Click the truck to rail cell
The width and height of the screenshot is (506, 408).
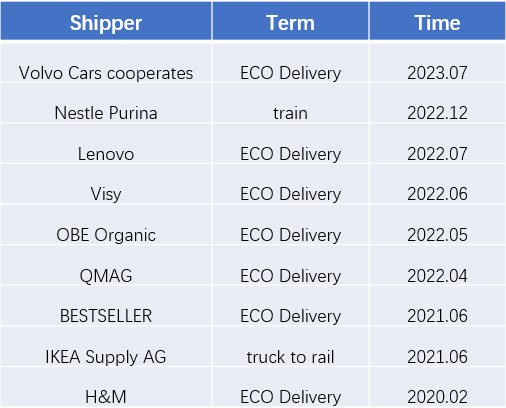click(x=290, y=346)
